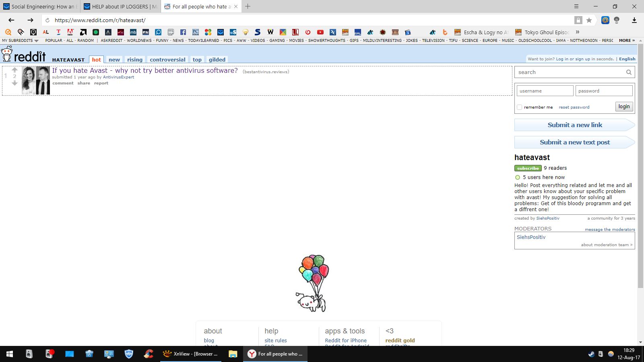Open a new browser tab
The width and height of the screenshot is (644, 362).
(248, 6)
